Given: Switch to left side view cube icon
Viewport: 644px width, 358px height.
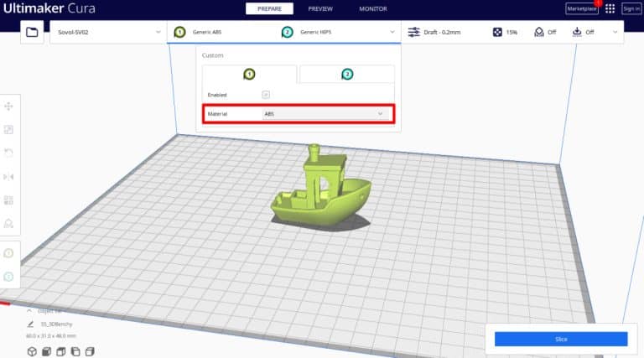Looking at the screenshot, I should [x=75, y=351].
